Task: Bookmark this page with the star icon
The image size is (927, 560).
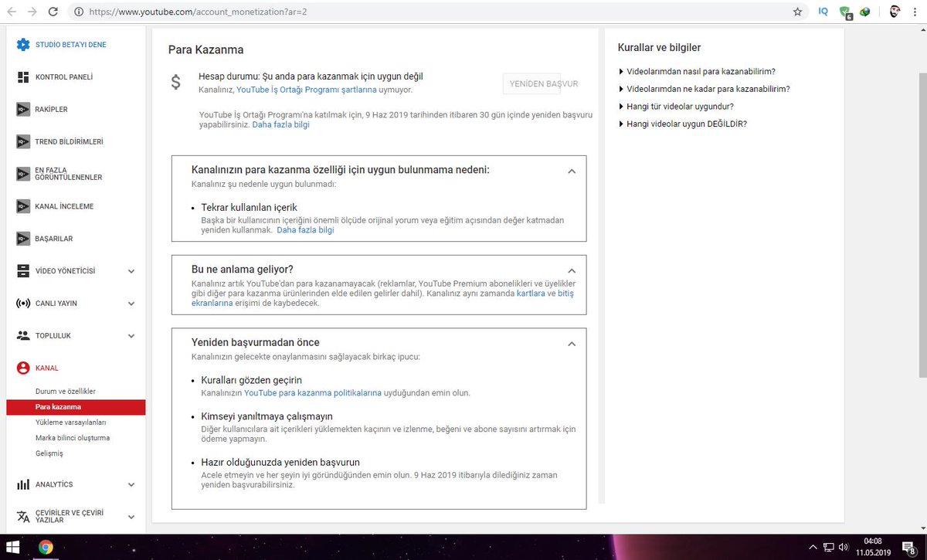Action: click(x=797, y=12)
